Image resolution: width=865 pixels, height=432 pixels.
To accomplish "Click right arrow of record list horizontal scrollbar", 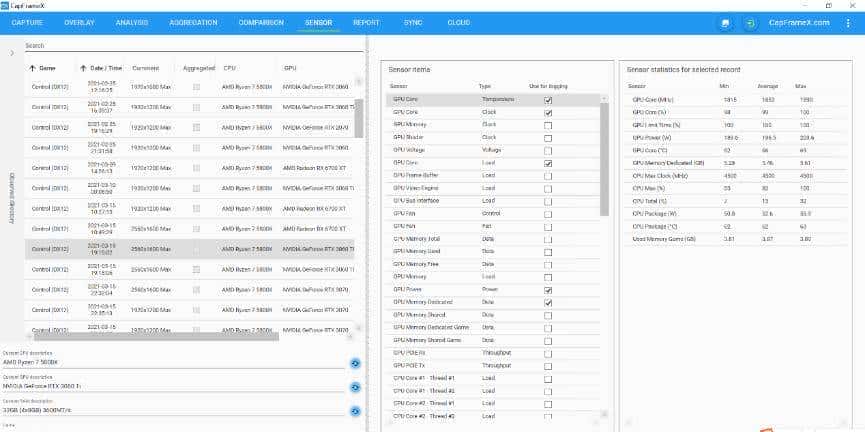I will coord(350,336).
